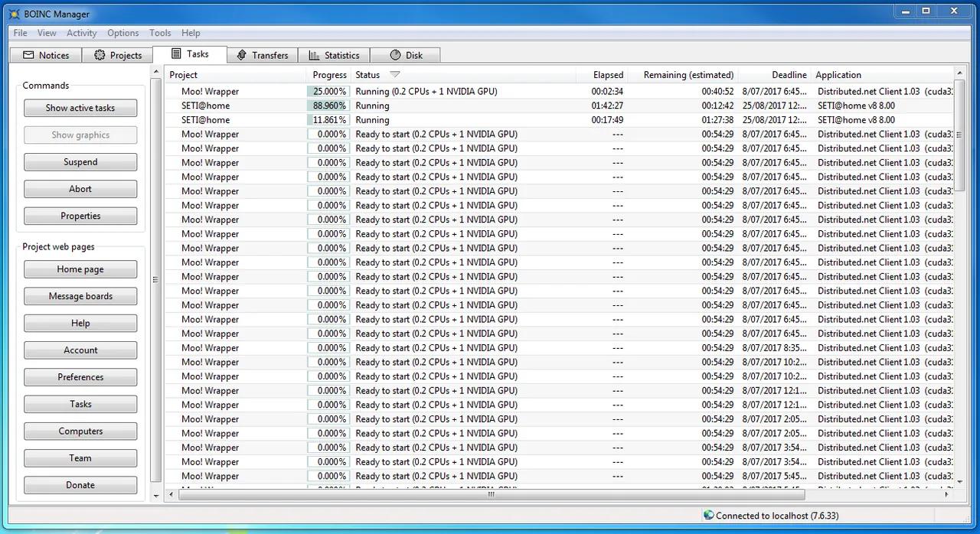Open the Activity menu
980x534 pixels.
point(81,33)
